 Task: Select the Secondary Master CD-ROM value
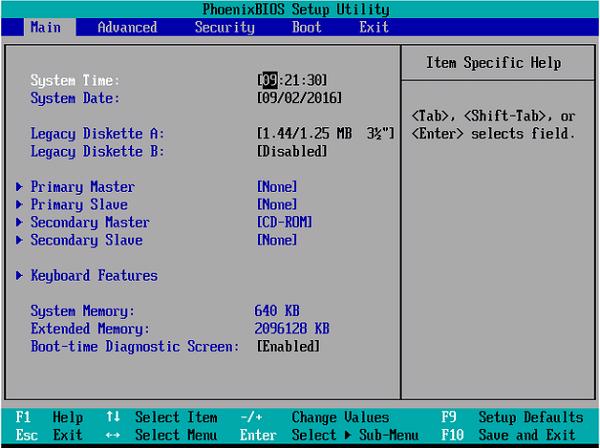click(x=284, y=222)
